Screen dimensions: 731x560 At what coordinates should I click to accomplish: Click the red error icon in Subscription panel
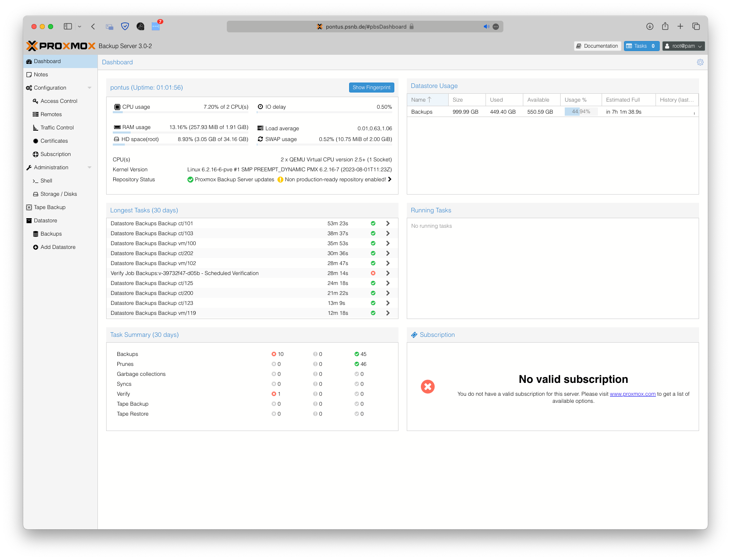(427, 387)
